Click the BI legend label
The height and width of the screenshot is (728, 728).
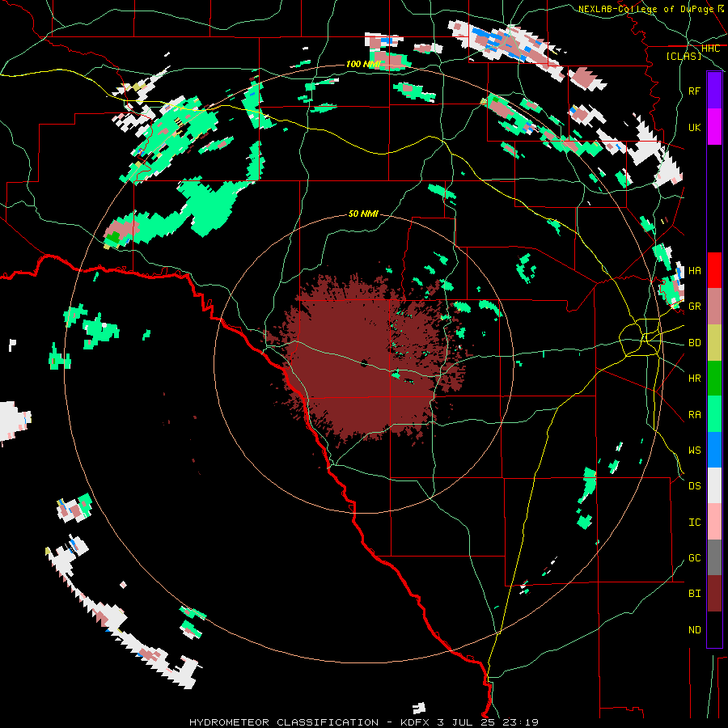tap(695, 594)
